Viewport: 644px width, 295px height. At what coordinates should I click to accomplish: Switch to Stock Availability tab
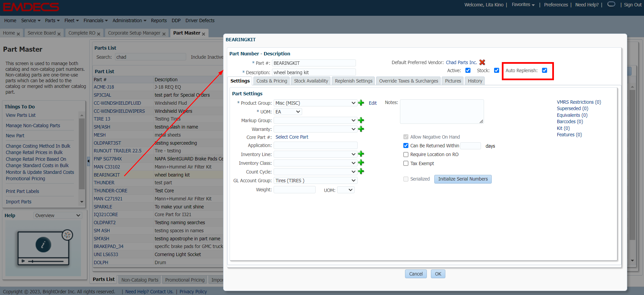click(x=311, y=81)
